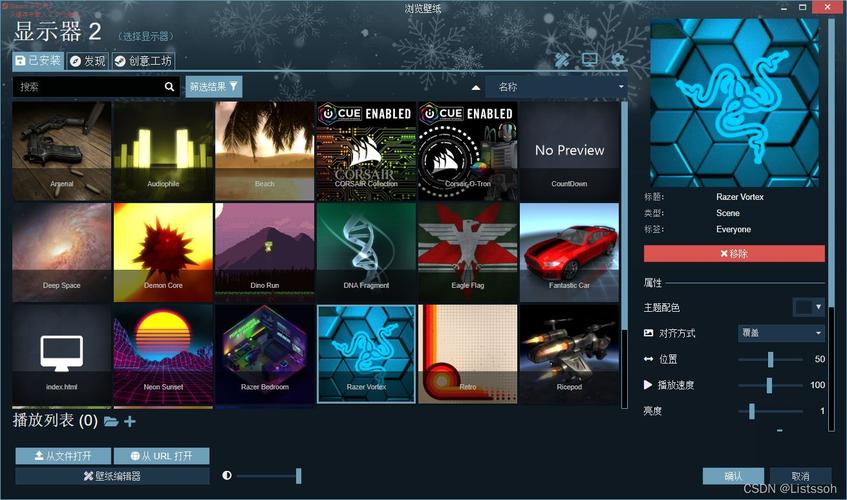Select the Demon Core wallpaper
847x500 pixels.
tap(163, 253)
